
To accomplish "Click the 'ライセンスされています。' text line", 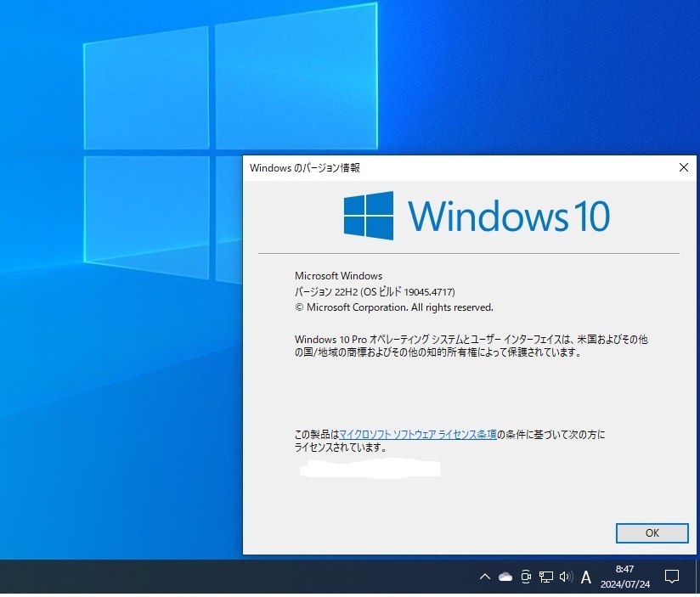I will click(341, 447).
